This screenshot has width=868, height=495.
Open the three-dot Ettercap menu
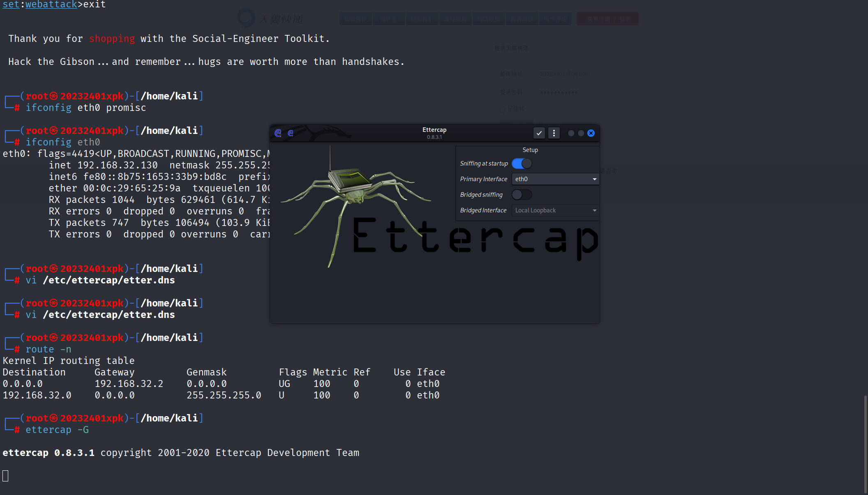point(554,133)
